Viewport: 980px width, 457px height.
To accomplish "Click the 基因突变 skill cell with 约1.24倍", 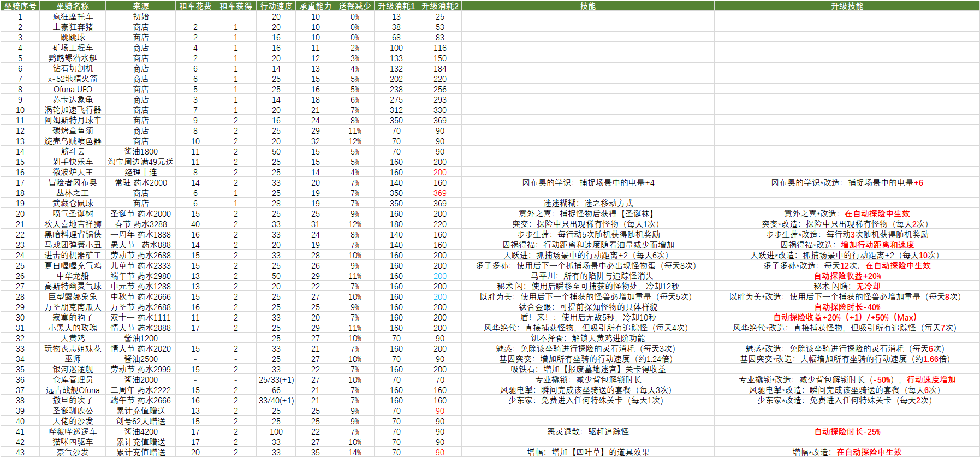I will coord(588,359).
